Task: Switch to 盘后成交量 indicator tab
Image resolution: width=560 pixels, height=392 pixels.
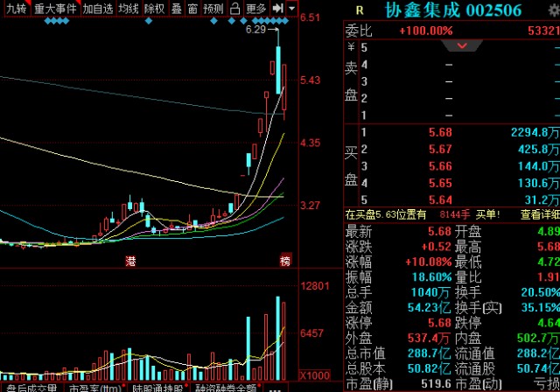Action: coord(31,388)
